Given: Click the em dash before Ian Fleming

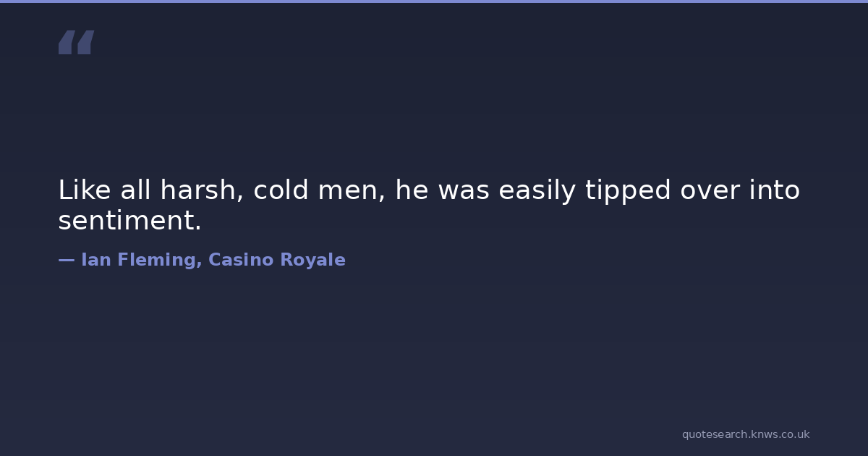Looking at the screenshot, I should pos(66,261).
